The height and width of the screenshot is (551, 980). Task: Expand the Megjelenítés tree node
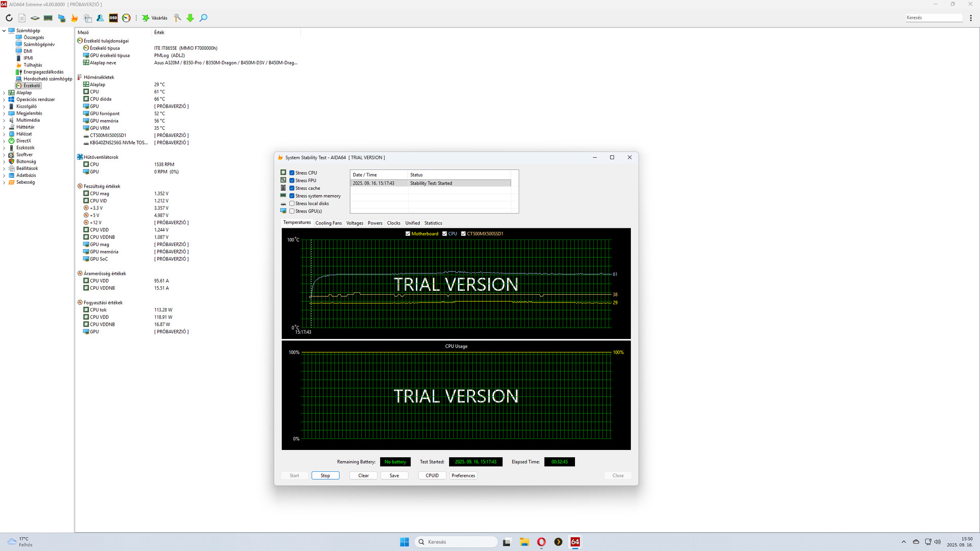[4, 114]
